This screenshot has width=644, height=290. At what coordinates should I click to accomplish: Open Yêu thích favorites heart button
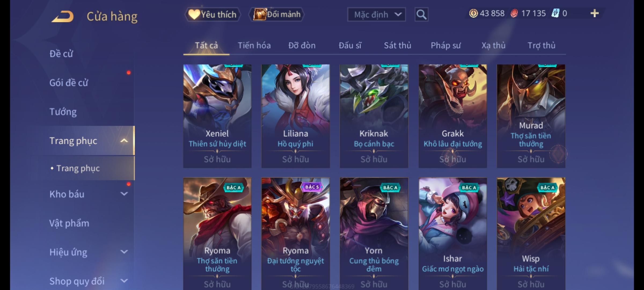click(x=213, y=15)
